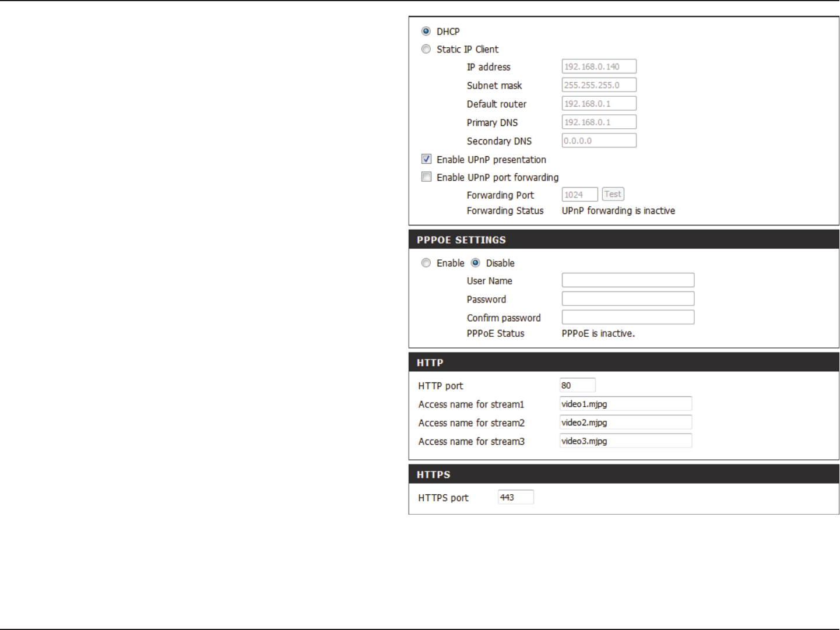Click the HTTP section header
This screenshot has width=840, height=630.
pos(624,362)
